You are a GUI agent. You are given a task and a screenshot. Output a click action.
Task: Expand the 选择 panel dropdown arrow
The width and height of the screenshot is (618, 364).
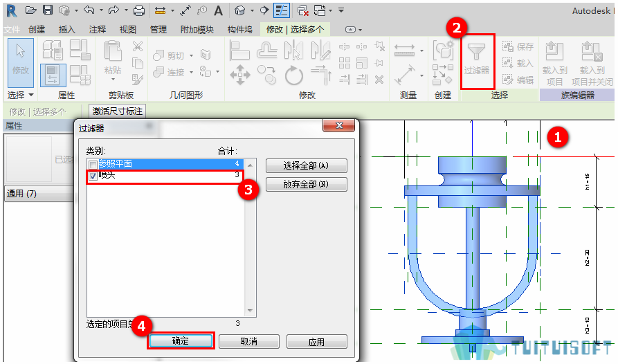(30, 95)
